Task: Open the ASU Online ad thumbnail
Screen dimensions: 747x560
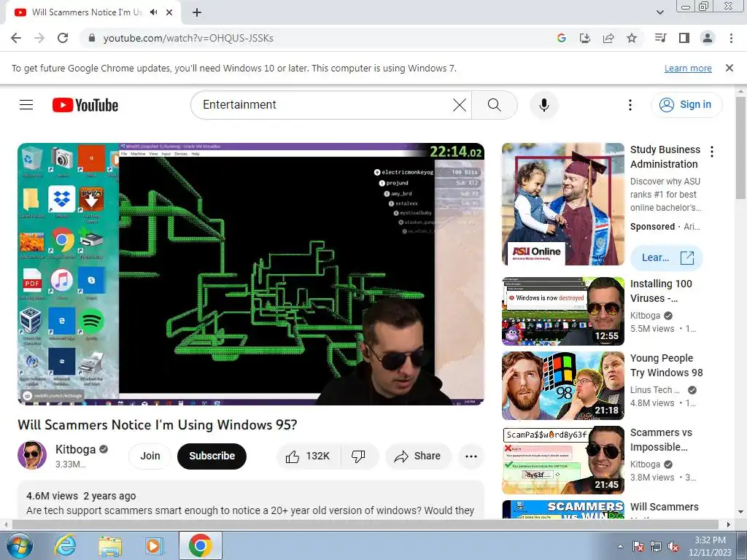Action: pos(562,204)
